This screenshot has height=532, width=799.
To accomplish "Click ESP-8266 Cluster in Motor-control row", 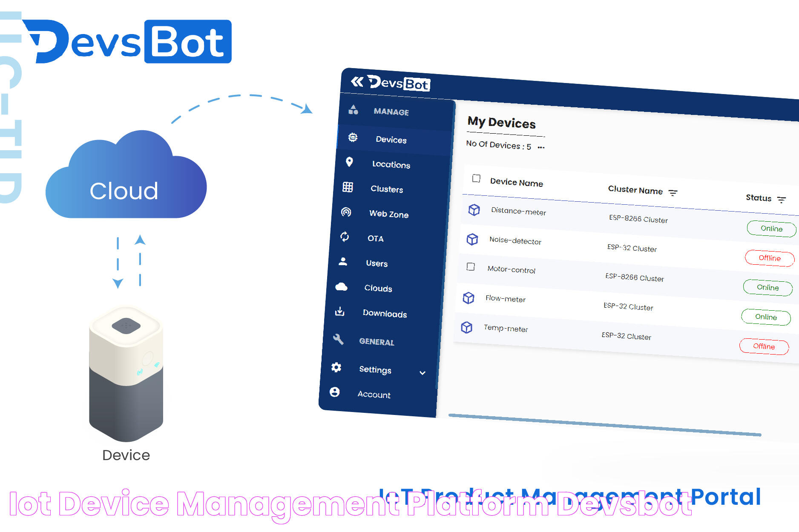I will point(635,277).
